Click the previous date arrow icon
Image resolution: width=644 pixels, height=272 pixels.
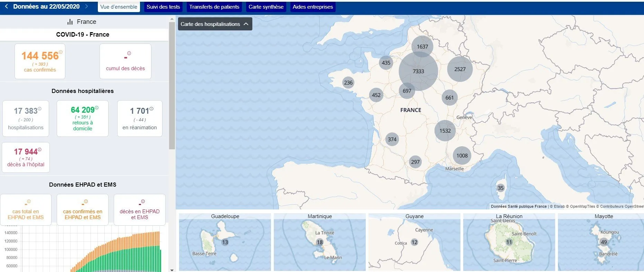click(6, 7)
